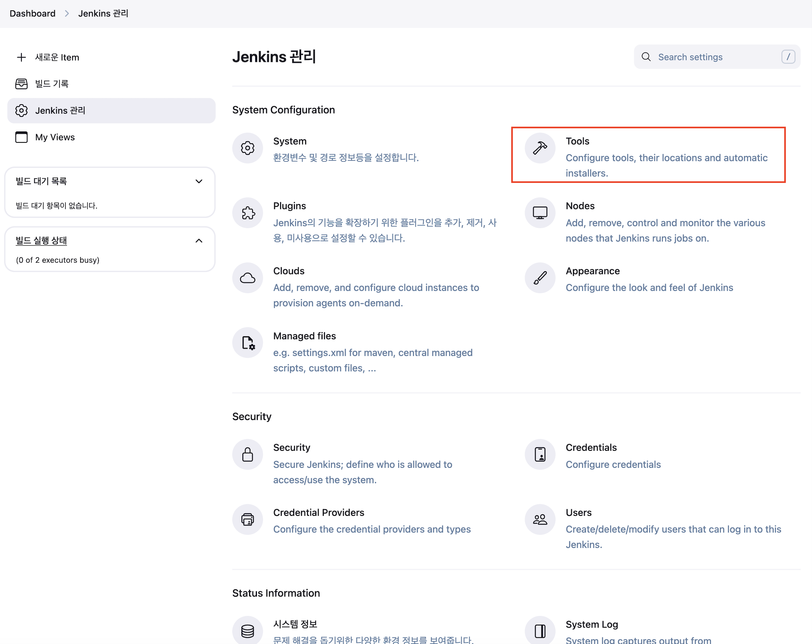Click 'Configure credentials' description
812x644 pixels.
(x=613, y=464)
